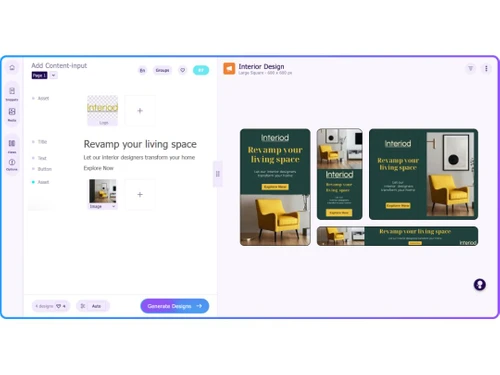Viewport: 500px width, 375px height.
Task: Click the shuffle icon beside Auto
Action: (x=83, y=306)
